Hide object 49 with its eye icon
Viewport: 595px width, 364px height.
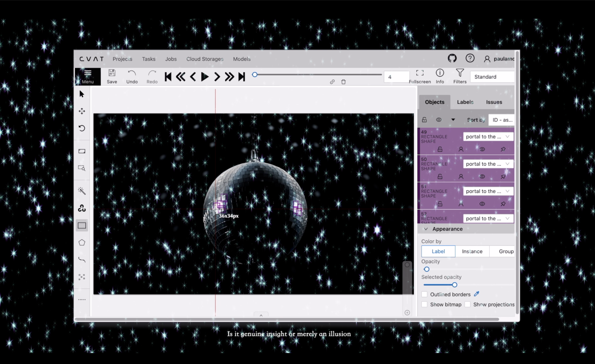coord(482,149)
